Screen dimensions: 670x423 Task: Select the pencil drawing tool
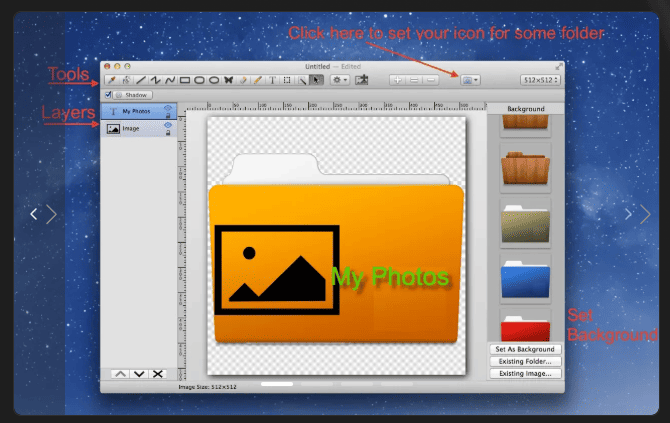(257, 80)
